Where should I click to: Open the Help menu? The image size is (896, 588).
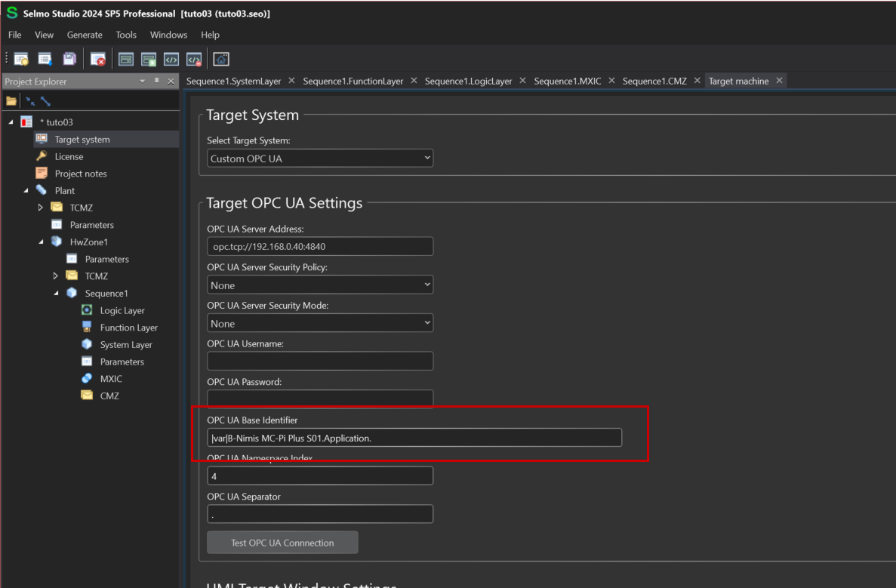pyautogui.click(x=211, y=35)
